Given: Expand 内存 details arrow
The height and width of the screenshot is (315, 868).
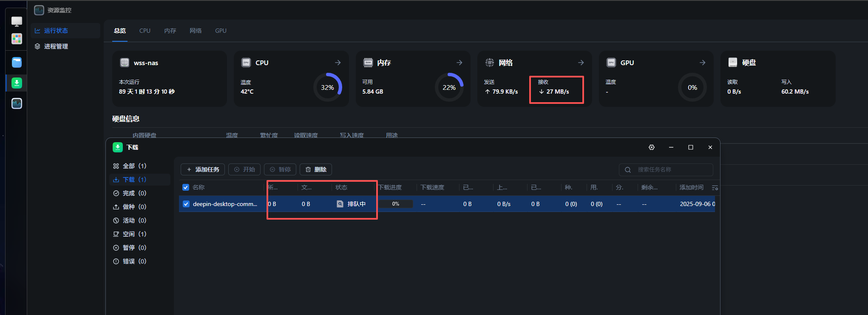Looking at the screenshot, I should tap(460, 63).
